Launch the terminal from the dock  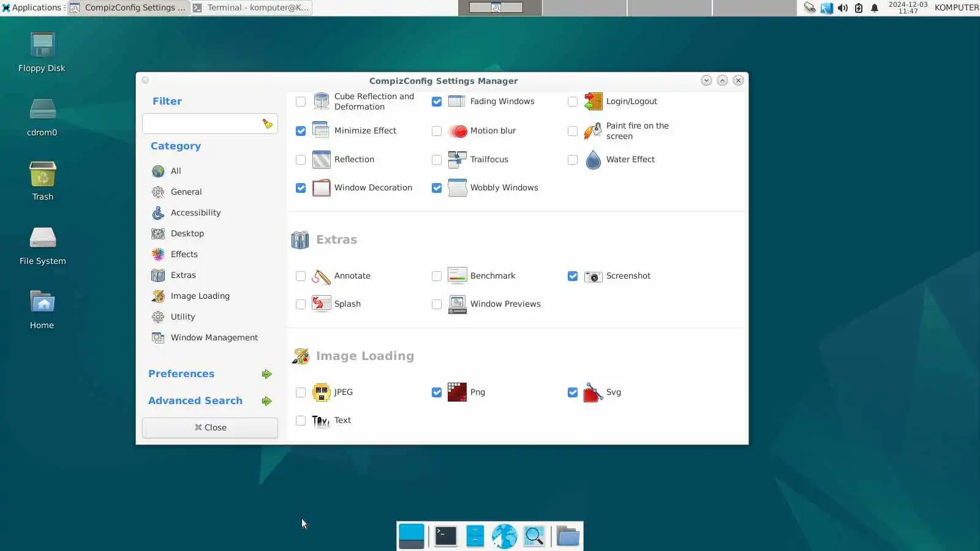(445, 536)
